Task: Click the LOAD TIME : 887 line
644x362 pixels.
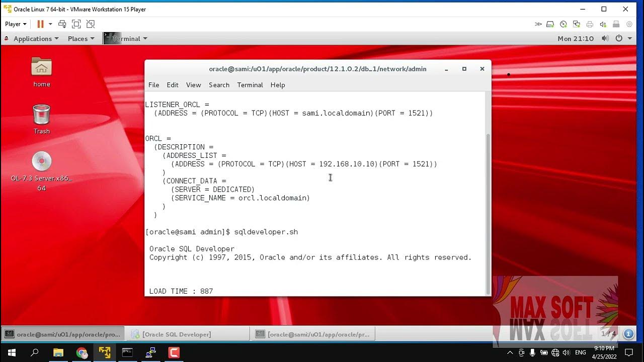Action: coord(181,291)
